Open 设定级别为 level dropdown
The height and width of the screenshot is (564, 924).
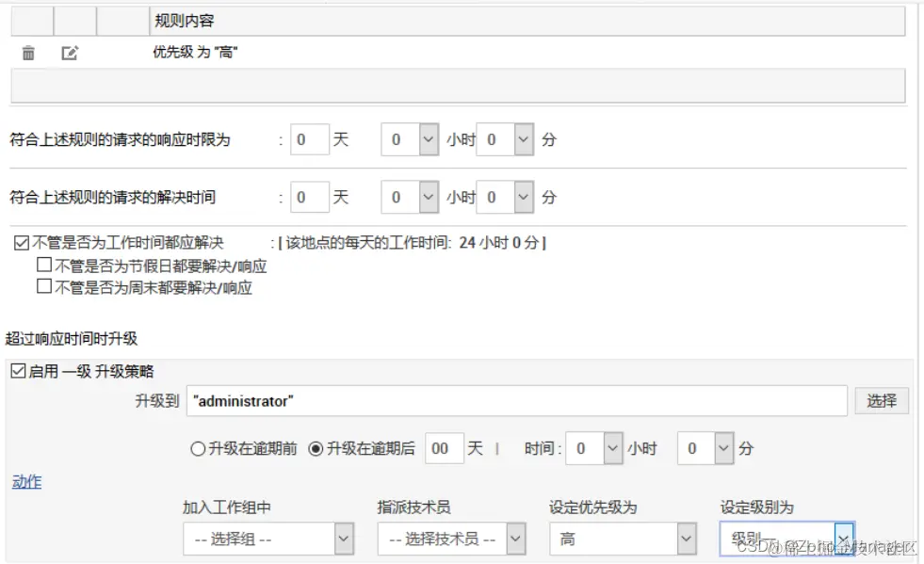[786, 539]
